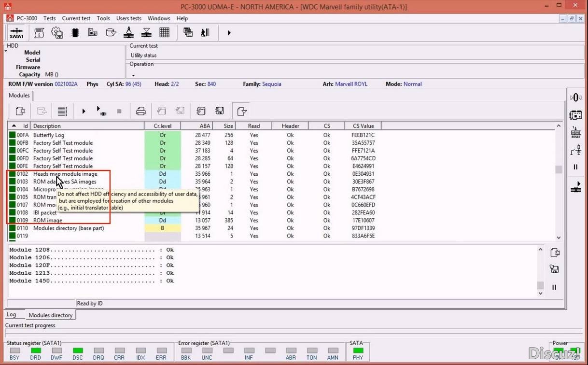Screen dimensions: 588x365
Task: Pause the log with its pause icon
Action: coord(554,287)
